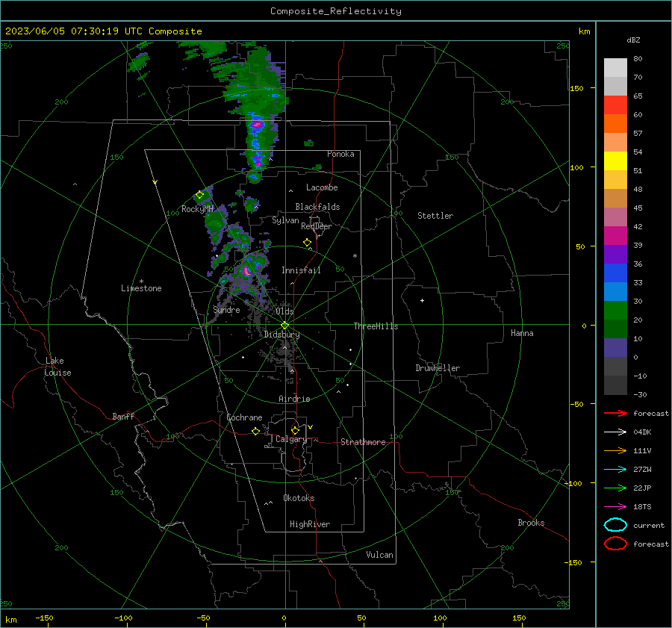This screenshot has height=628, width=672.
Task: Click the Vulcan town label
Action: (x=380, y=555)
